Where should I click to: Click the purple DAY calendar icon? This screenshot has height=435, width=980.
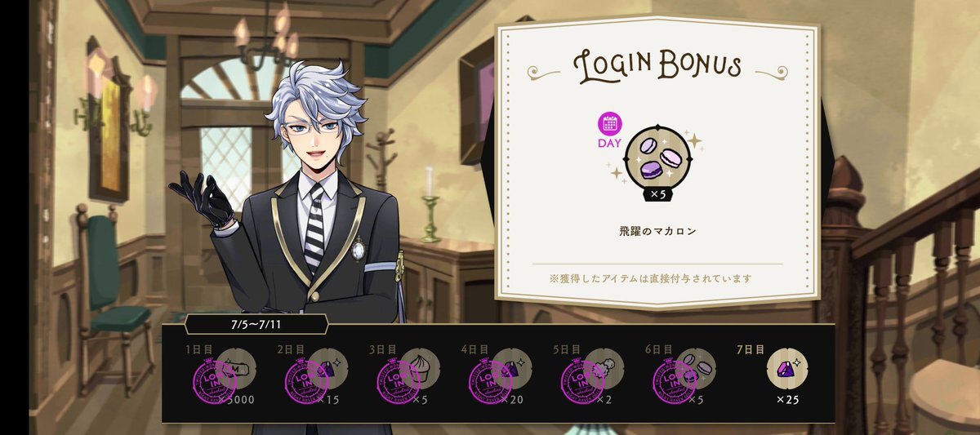[610, 124]
